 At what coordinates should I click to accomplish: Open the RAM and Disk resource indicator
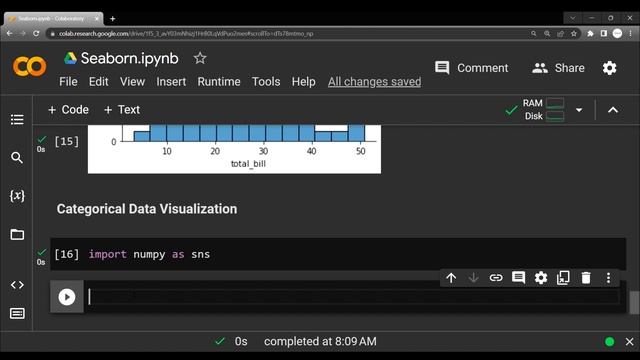[543, 109]
